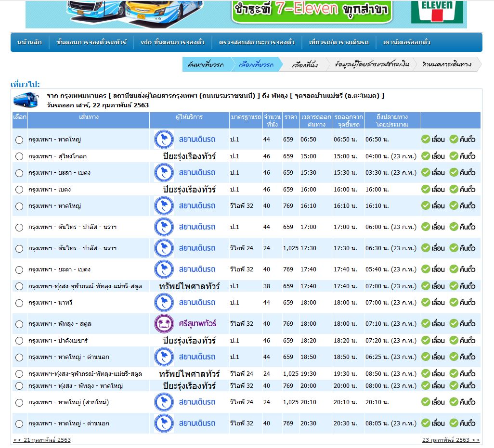This screenshot has height=448, width=494.
Task: Click สยามเดินรถ logo in 20:30 row
Action: [164, 423]
